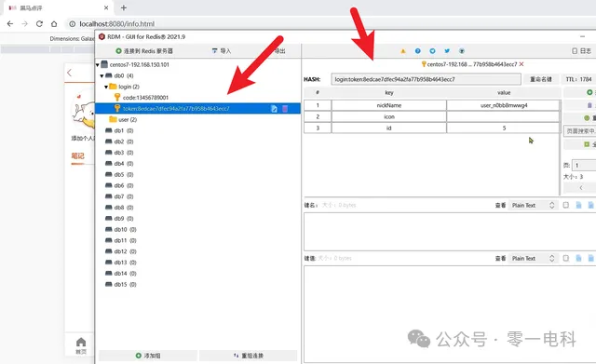Click the yellow warning triangle icon in RDM toolbar
The width and height of the screenshot is (596, 364).
coord(403,51)
